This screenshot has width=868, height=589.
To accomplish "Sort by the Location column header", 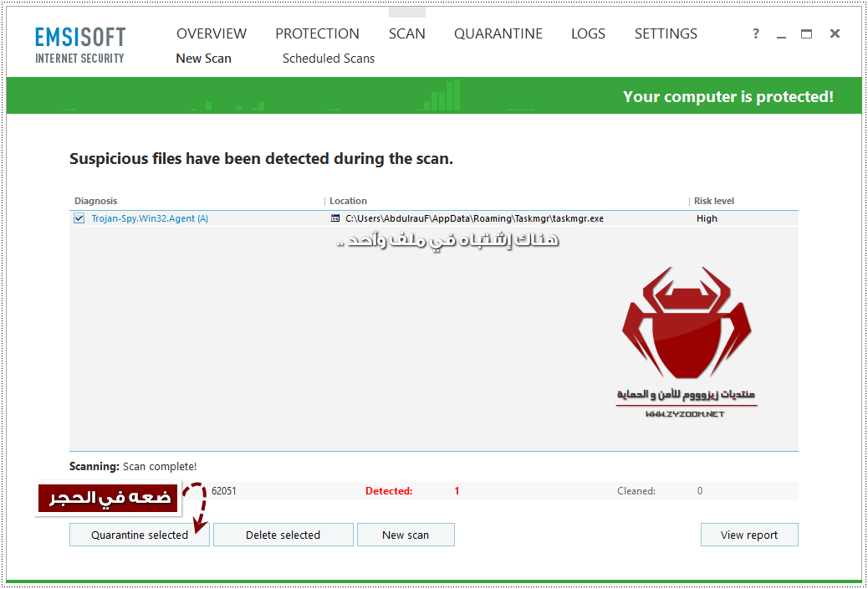I will coord(348,201).
